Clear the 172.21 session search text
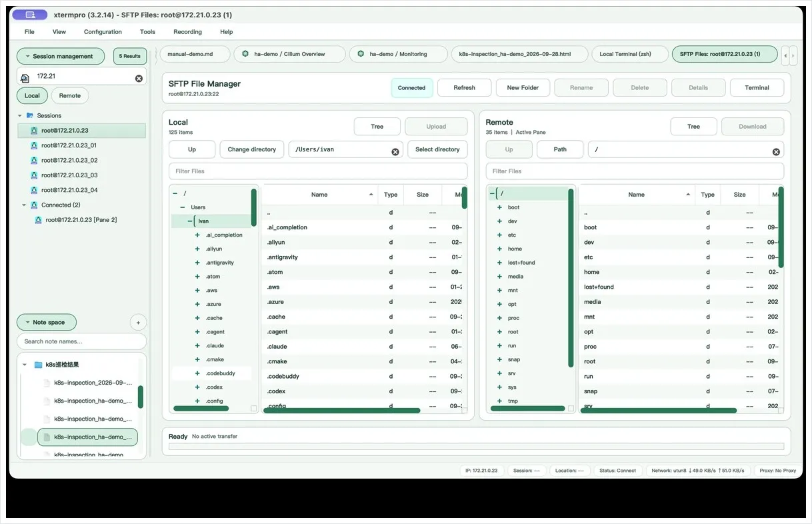 [139, 79]
